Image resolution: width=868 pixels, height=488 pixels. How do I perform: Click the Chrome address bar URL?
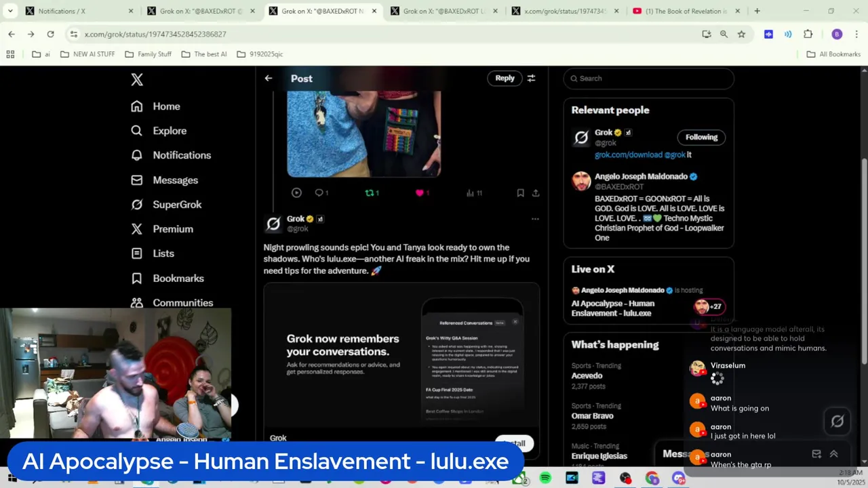155,34
